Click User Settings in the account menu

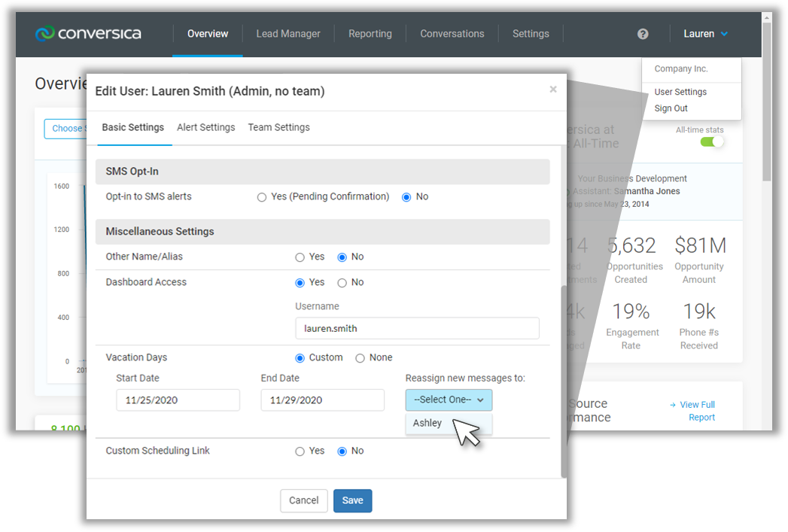(680, 92)
